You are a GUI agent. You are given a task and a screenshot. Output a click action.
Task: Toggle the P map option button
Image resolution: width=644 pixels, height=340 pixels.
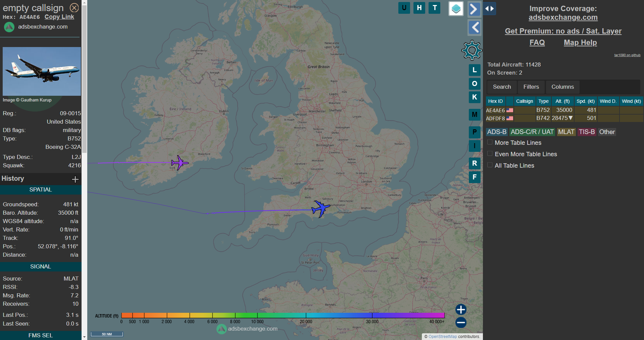[475, 132]
